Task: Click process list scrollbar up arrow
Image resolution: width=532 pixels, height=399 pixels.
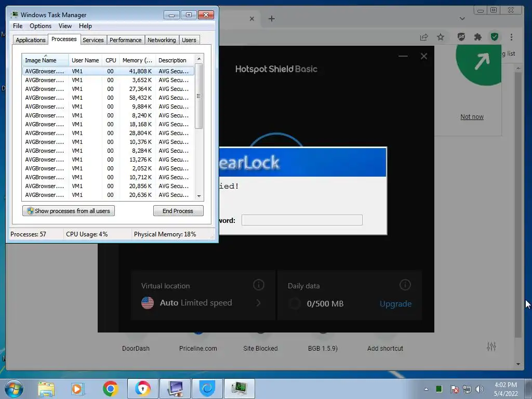Action: coord(199,58)
